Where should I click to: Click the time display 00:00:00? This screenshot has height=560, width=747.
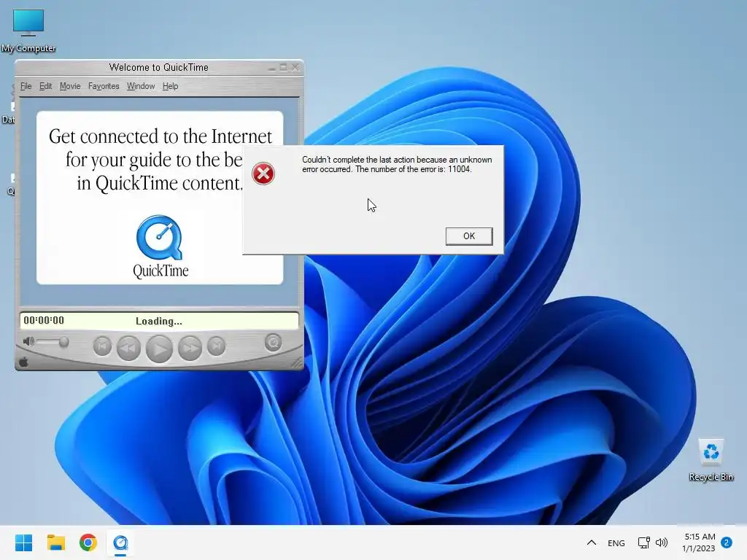44,321
